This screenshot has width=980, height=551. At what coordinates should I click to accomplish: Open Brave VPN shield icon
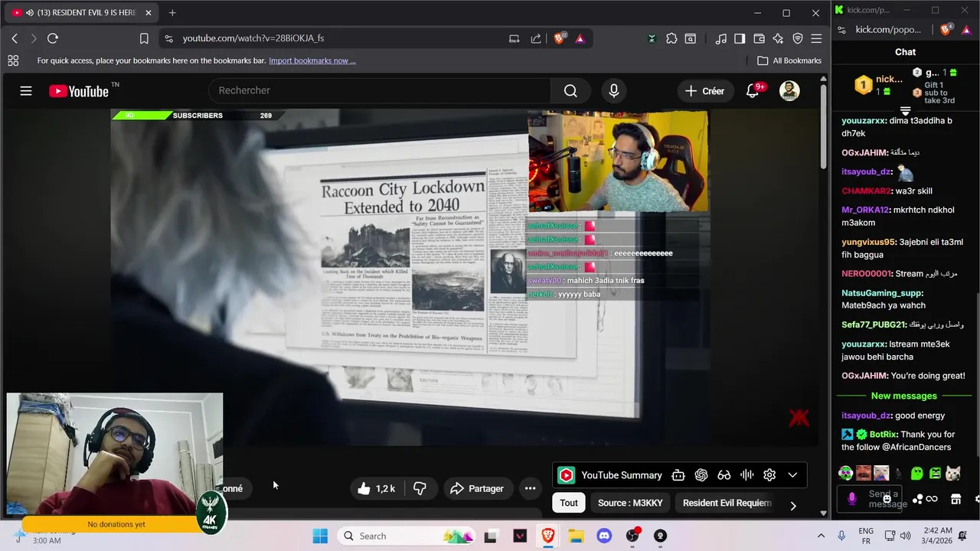pos(798,38)
